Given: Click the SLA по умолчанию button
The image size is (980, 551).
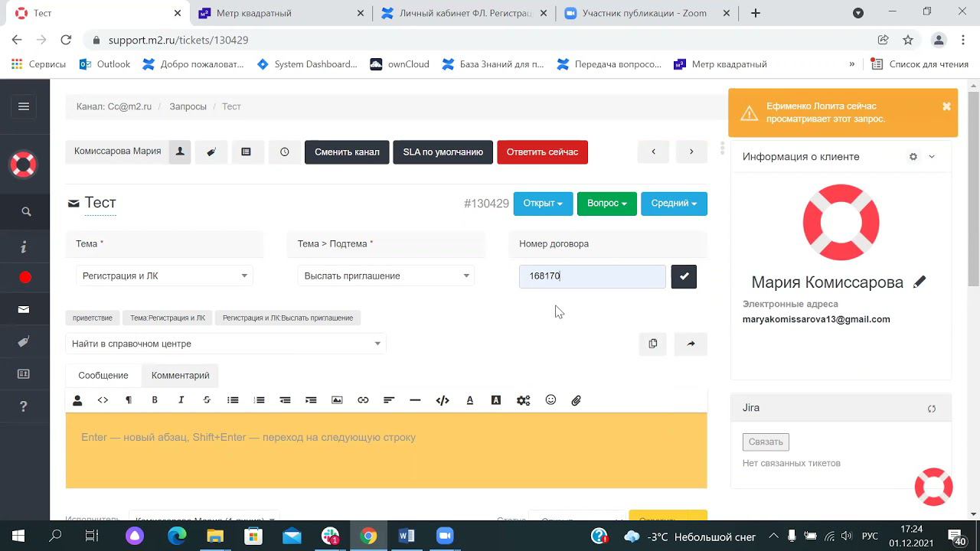Looking at the screenshot, I should point(443,152).
